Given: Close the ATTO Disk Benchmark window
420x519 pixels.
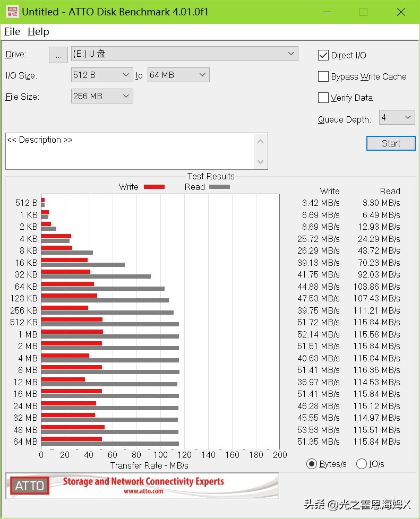Looking at the screenshot, I should coord(401,12).
